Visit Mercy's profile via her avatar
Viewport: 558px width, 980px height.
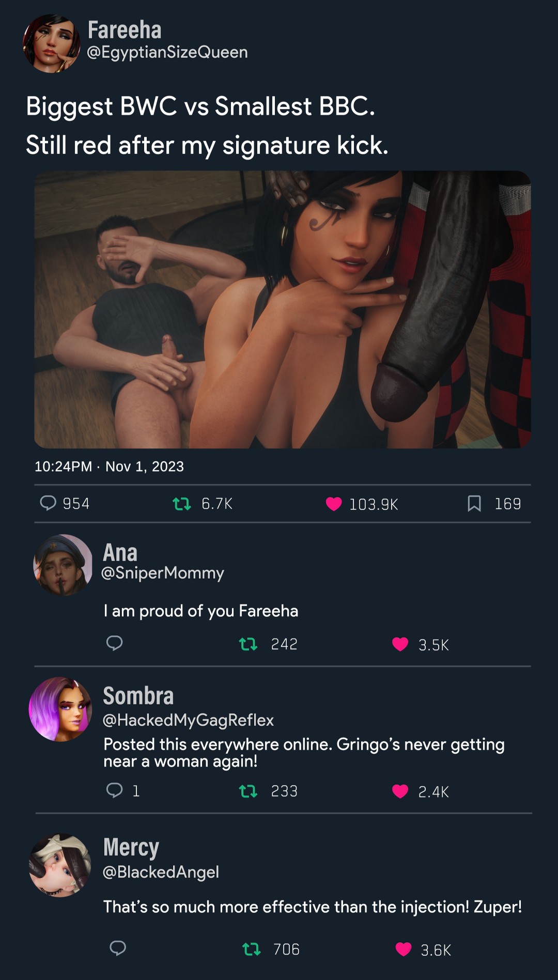(x=60, y=865)
